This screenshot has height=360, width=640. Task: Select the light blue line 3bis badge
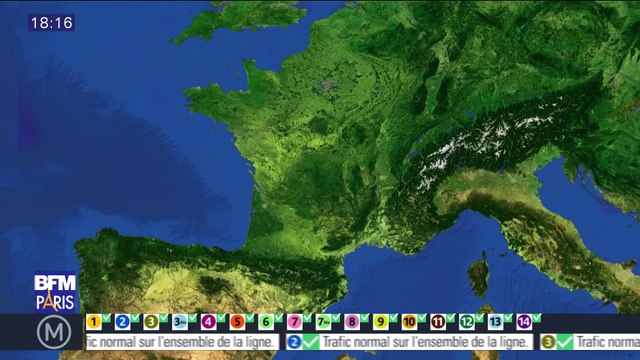(180, 322)
